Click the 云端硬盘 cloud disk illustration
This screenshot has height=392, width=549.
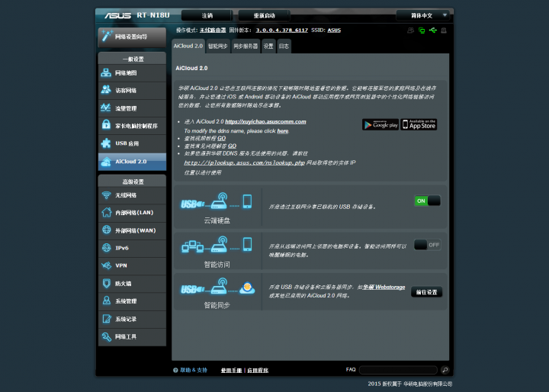217,201
